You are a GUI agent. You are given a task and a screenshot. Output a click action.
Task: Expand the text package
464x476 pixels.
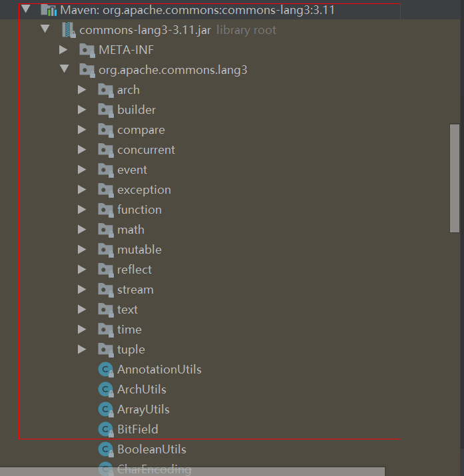[x=82, y=310]
